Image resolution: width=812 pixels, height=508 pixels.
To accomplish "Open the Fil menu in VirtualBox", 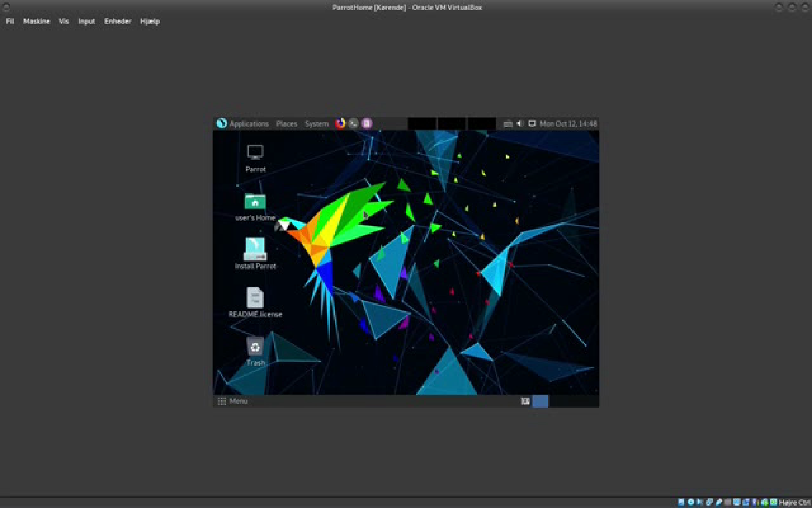I will click(10, 21).
